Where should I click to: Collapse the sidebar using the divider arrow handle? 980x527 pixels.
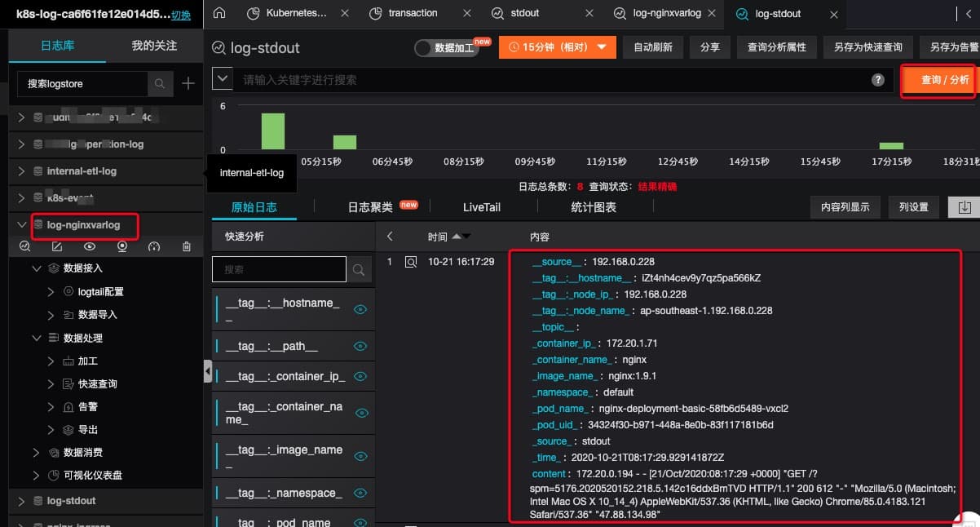click(208, 372)
